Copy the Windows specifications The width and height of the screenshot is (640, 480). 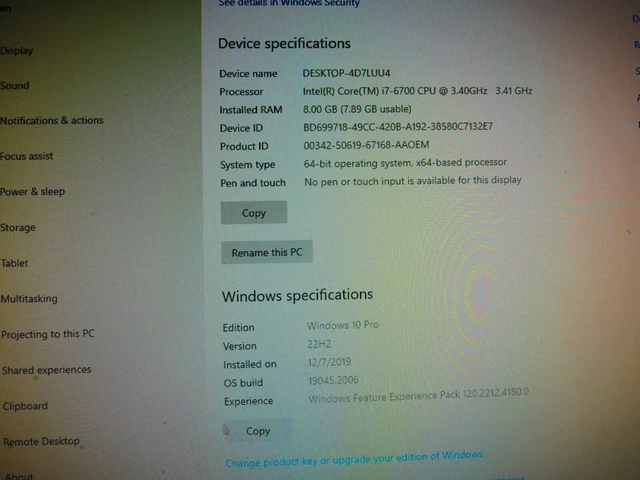click(258, 431)
